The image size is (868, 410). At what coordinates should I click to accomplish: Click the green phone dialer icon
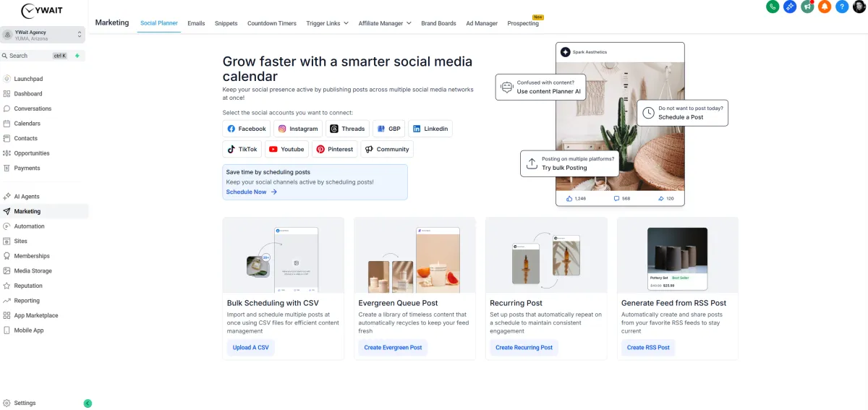point(773,7)
